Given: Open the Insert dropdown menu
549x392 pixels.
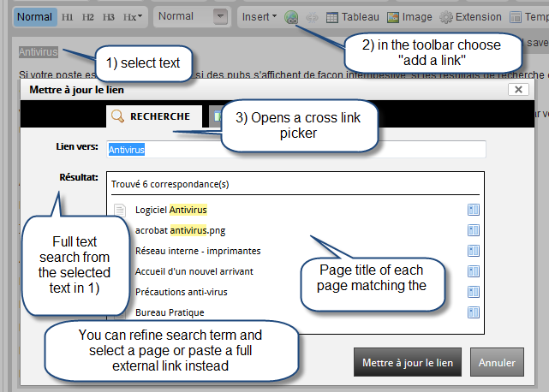Looking at the screenshot, I should pos(259,17).
